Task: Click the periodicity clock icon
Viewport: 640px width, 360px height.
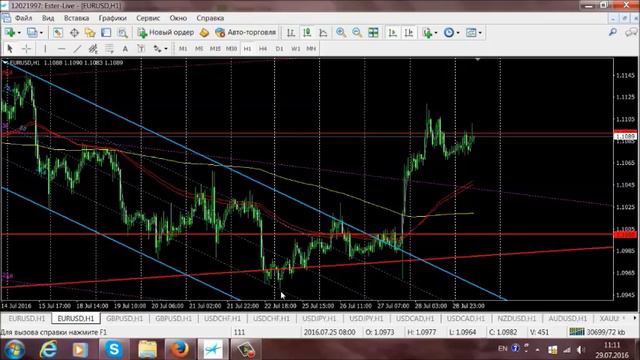Action: [449, 33]
